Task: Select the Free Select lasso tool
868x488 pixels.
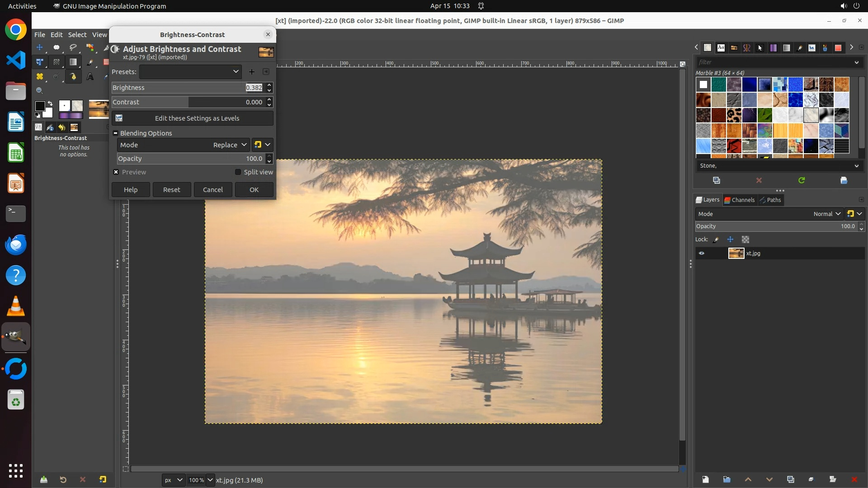Action: pos(73,47)
